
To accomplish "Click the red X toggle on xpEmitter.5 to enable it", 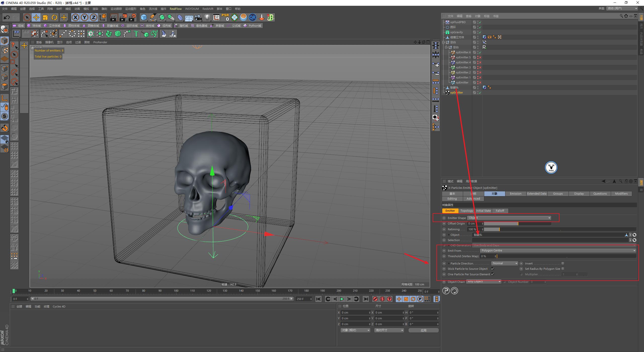I will click(x=480, y=57).
